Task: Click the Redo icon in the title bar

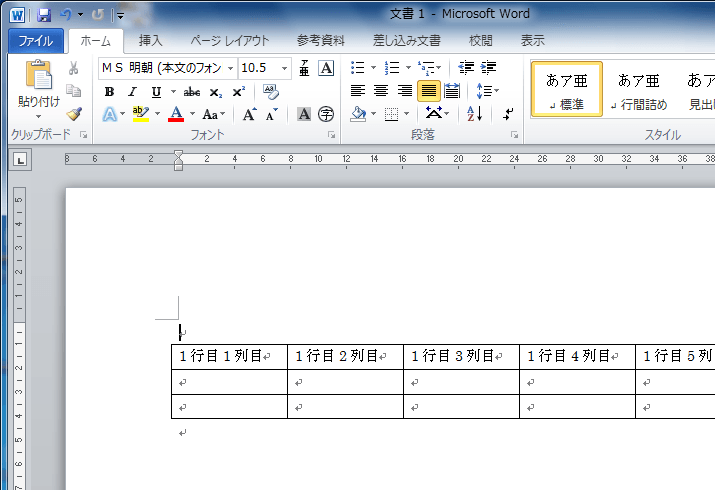Action: [x=97, y=15]
